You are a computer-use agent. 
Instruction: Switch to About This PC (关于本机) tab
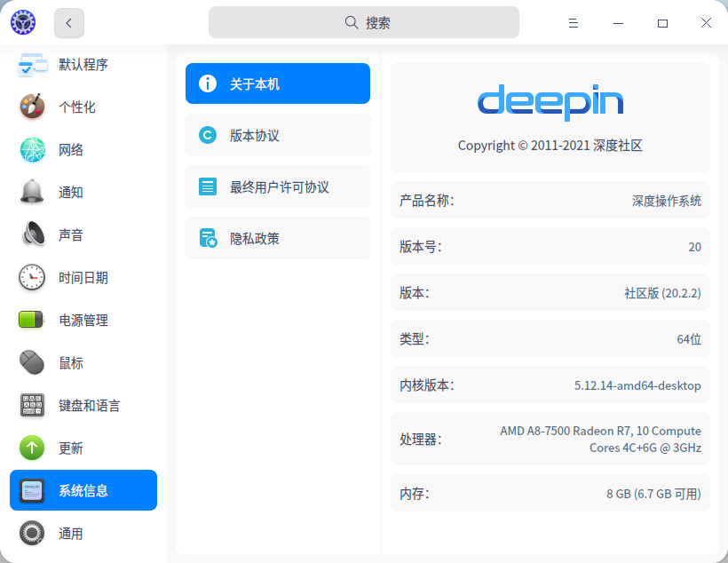277,84
